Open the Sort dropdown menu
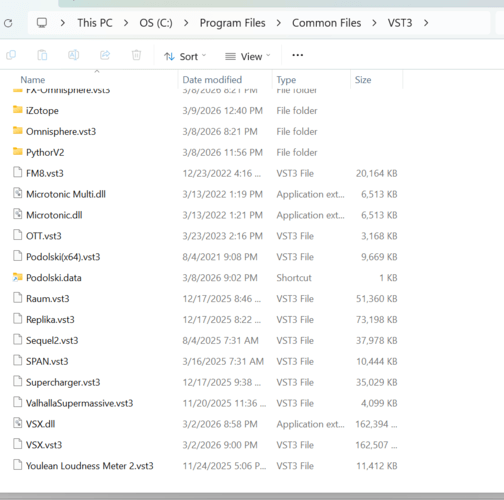The width and height of the screenshot is (504, 500). pyautogui.click(x=185, y=56)
